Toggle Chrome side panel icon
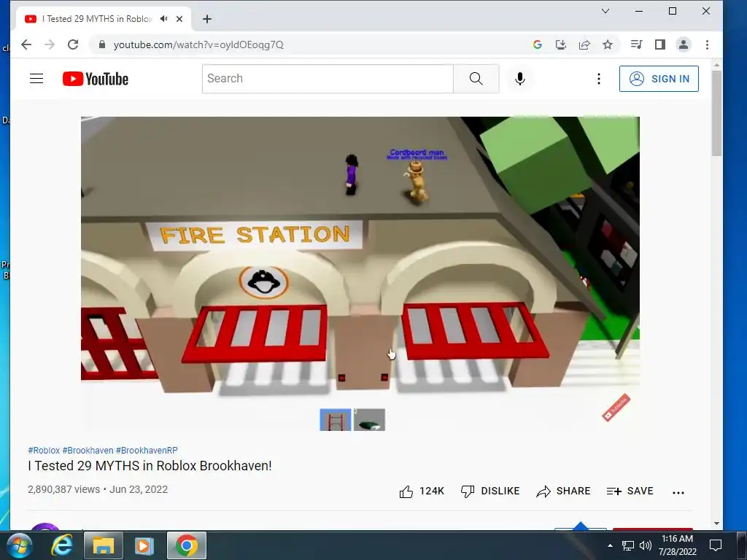Screen dimensions: 747x560 click(x=659, y=44)
